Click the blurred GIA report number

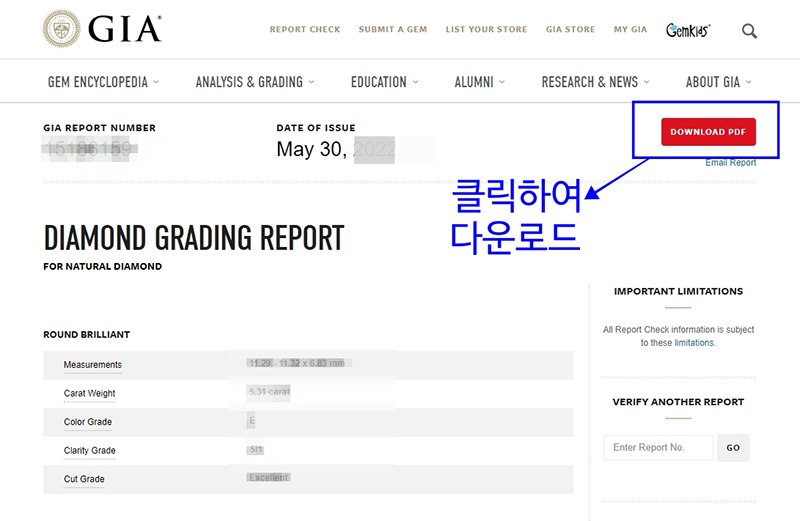click(x=89, y=150)
